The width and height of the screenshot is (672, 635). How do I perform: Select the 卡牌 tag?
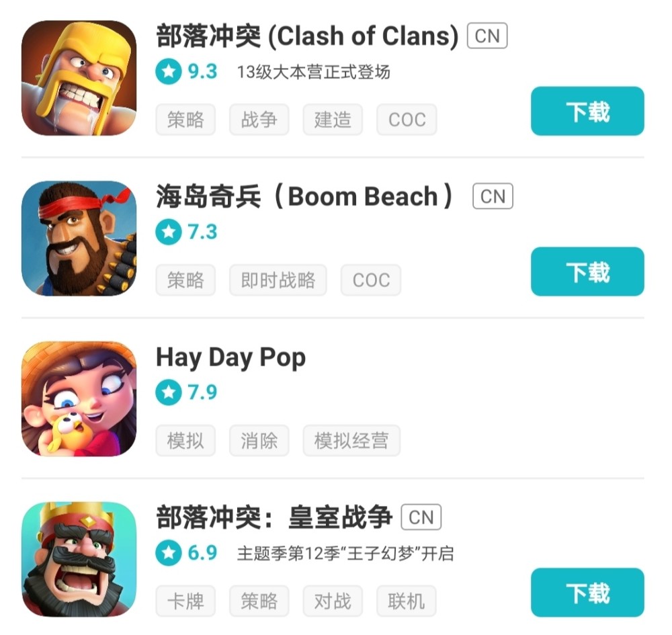point(185,601)
